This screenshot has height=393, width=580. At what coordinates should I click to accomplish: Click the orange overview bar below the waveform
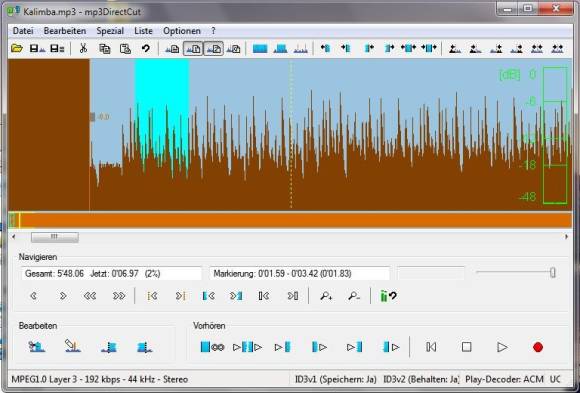(290, 220)
